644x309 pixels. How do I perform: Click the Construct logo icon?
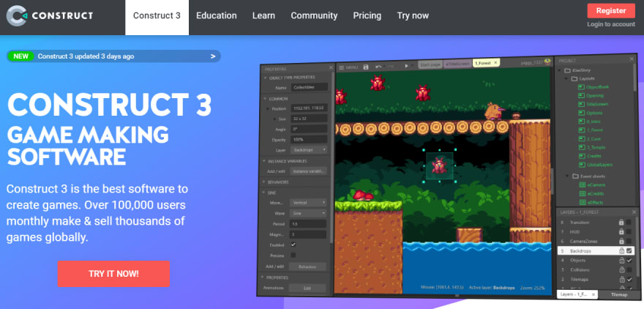point(17,16)
